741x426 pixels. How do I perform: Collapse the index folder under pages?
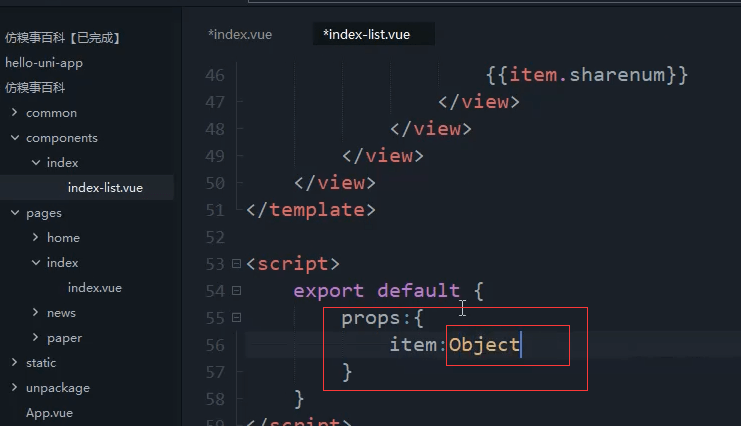click(x=35, y=262)
